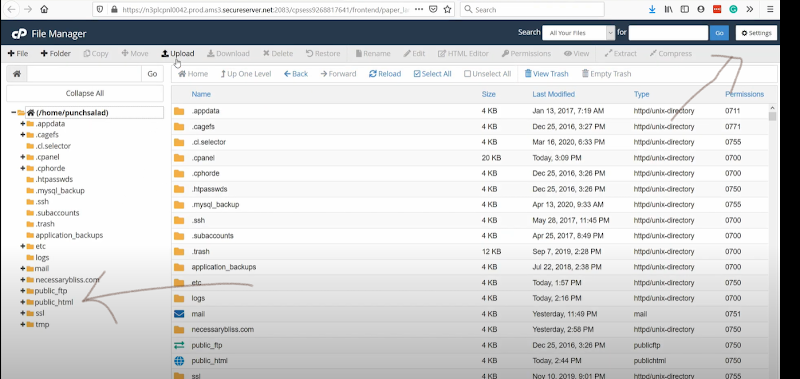Viewport: 800px width, 379px height.
Task: Click Up One Level
Action: [x=246, y=74]
